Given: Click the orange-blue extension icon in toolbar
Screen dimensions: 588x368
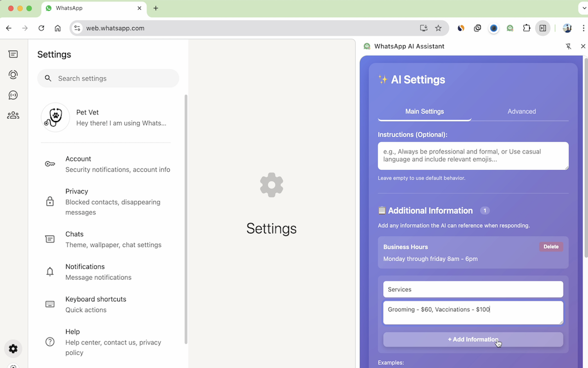Looking at the screenshot, I should [461, 28].
